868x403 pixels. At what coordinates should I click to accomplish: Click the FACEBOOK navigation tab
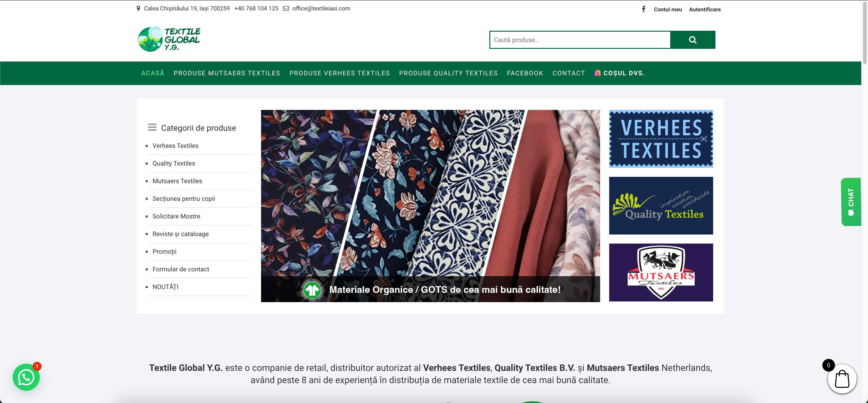pos(525,73)
